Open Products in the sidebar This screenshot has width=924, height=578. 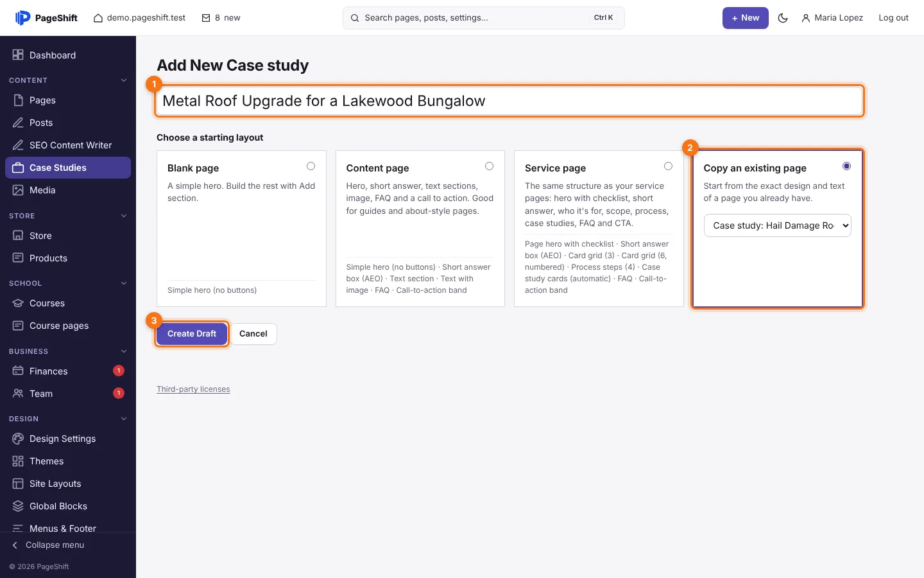pyautogui.click(x=68, y=258)
